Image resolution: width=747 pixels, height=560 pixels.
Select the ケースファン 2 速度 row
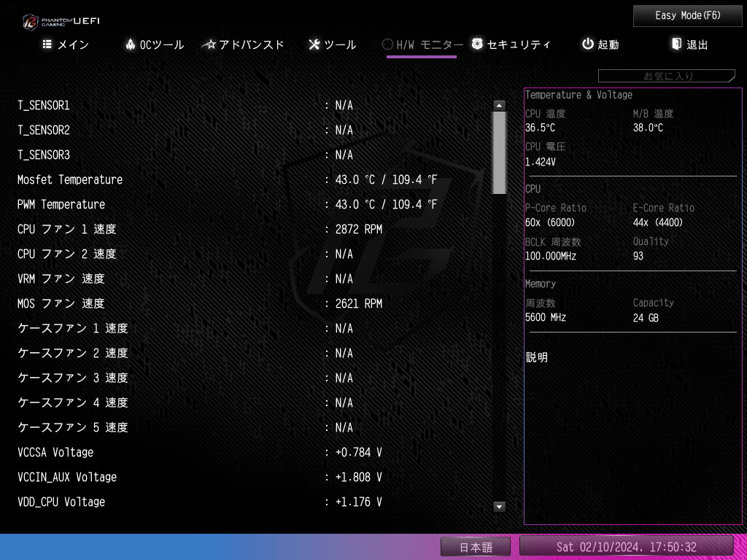[x=252, y=353]
